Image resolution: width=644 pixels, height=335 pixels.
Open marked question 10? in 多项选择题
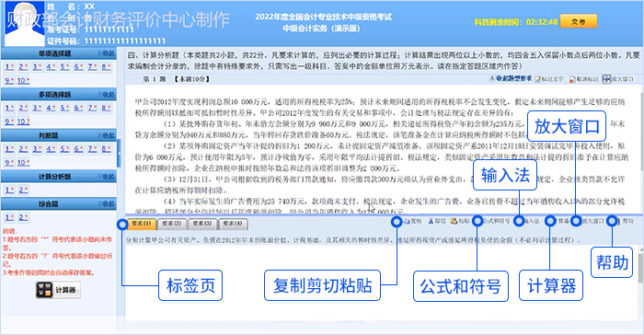point(23,121)
